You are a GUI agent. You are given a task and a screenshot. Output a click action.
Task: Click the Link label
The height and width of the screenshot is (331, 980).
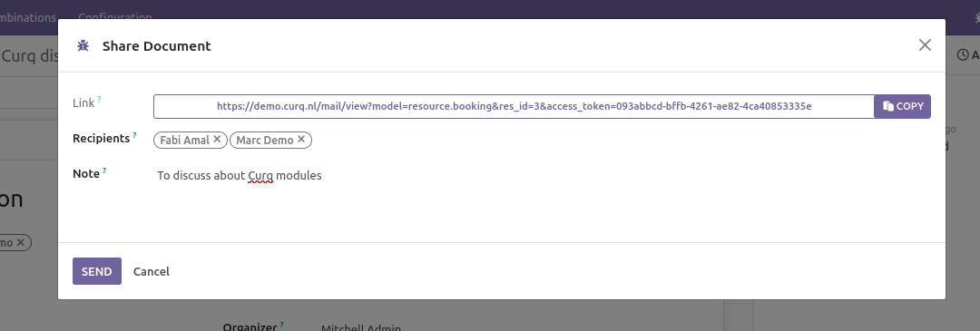click(x=83, y=103)
